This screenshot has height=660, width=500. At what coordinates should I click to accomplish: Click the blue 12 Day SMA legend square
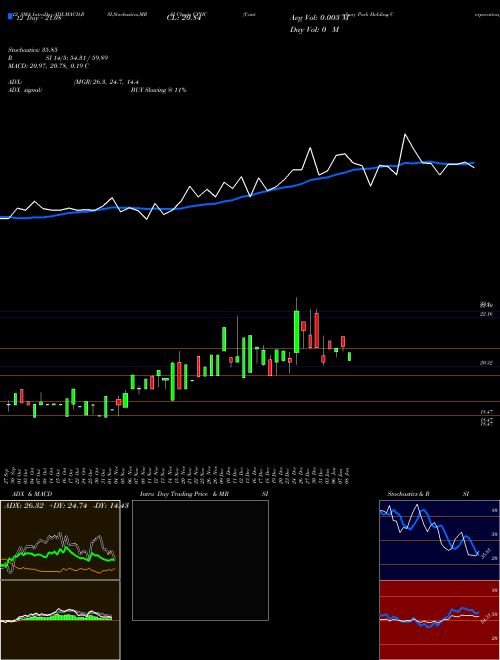tap(10, 16)
